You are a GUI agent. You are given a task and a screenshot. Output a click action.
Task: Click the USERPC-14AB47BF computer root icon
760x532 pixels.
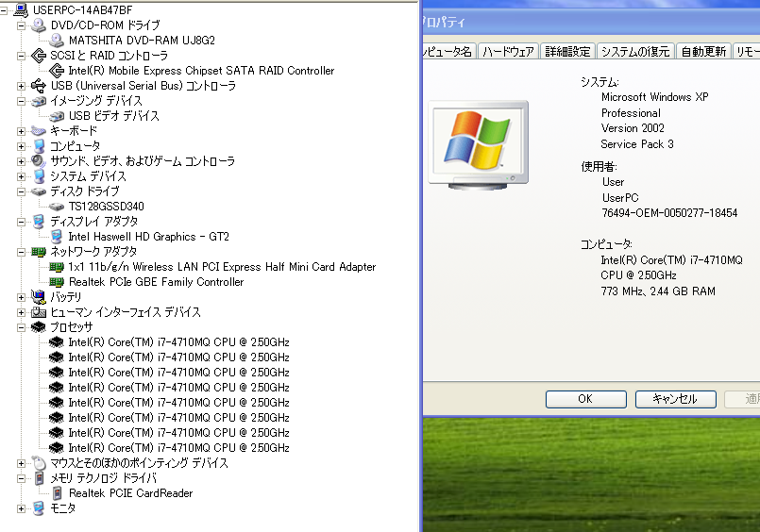tap(21, 9)
